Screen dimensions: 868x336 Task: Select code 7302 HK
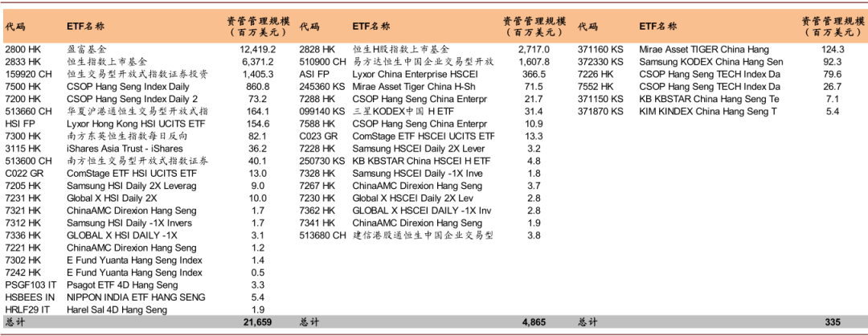point(23,260)
